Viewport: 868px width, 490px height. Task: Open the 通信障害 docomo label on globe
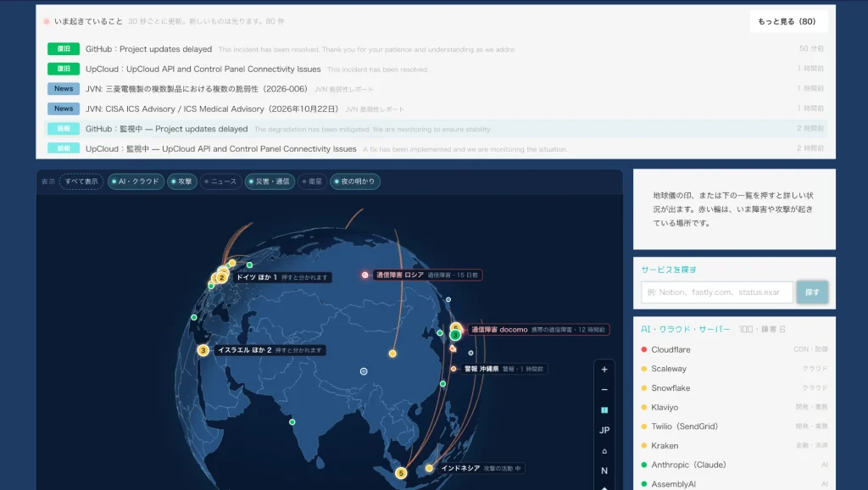[538, 330]
